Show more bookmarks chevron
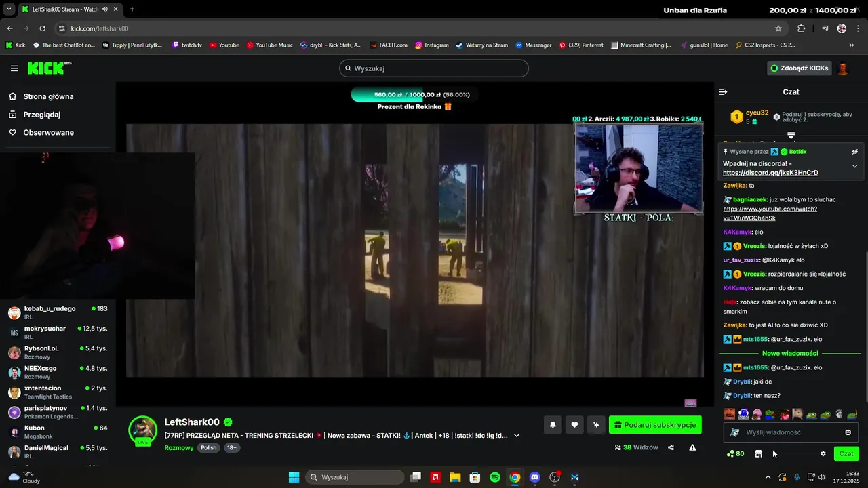The height and width of the screenshot is (488, 868). tap(852, 45)
